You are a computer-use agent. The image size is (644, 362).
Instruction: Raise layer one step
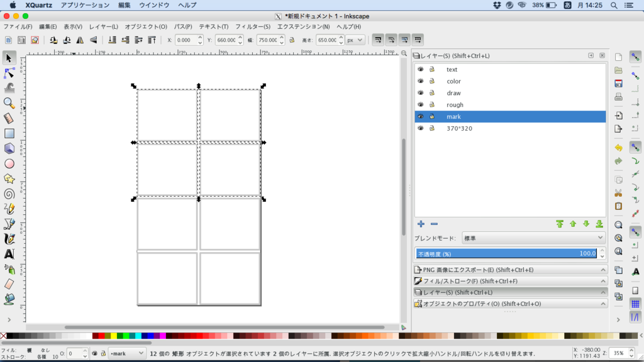[573, 224]
